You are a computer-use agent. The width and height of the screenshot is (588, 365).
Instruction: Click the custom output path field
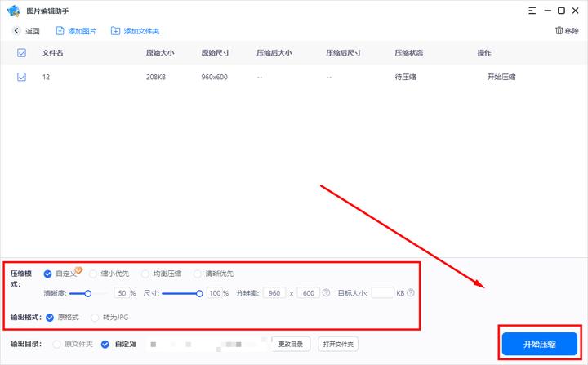[x=207, y=344]
